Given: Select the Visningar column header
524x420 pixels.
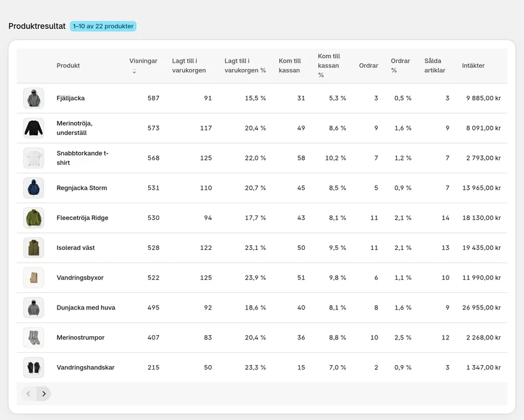Looking at the screenshot, I should click(x=143, y=61).
